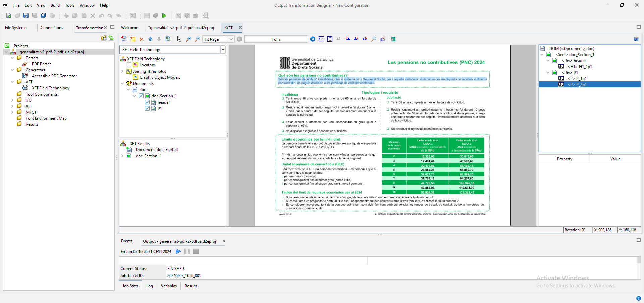This screenshot has height=303, width=644.
Task: Select the H1_1p1 DOM node
Action: click(x=580, y=67)
